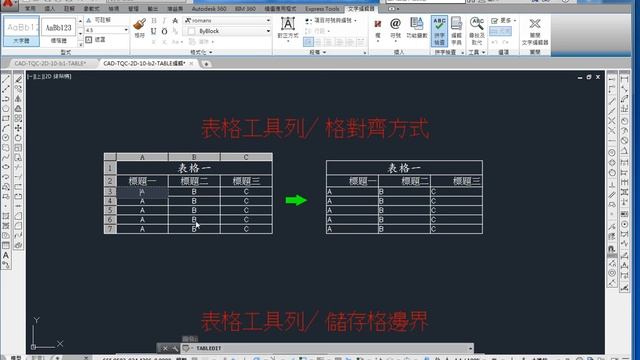The height and width of the screenshot is (360, 640).
Task: Switch to the 插入 ribbon tab
Action: tap(49, 9)
